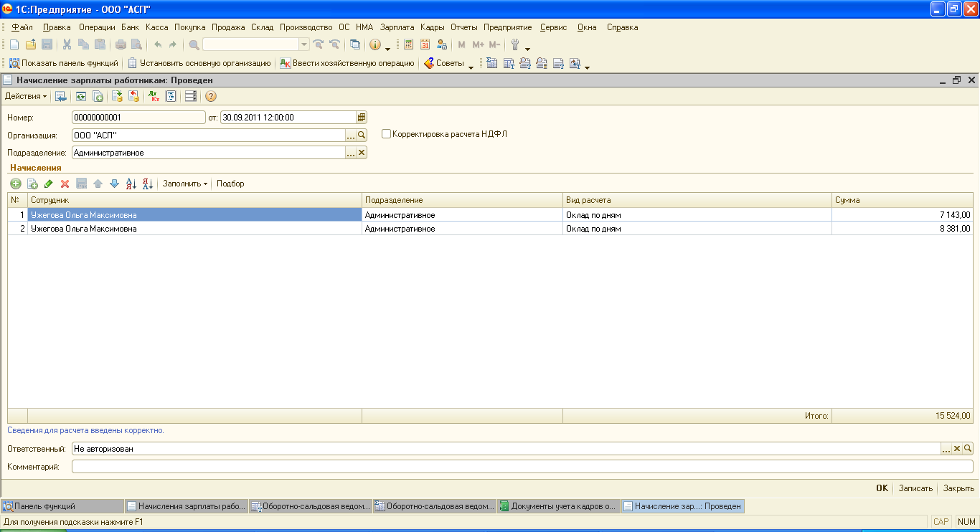The width and height of the screenshot is (980, 532).
Task: Expand dropdown arrow next to Советы
Action: point(471,66)
